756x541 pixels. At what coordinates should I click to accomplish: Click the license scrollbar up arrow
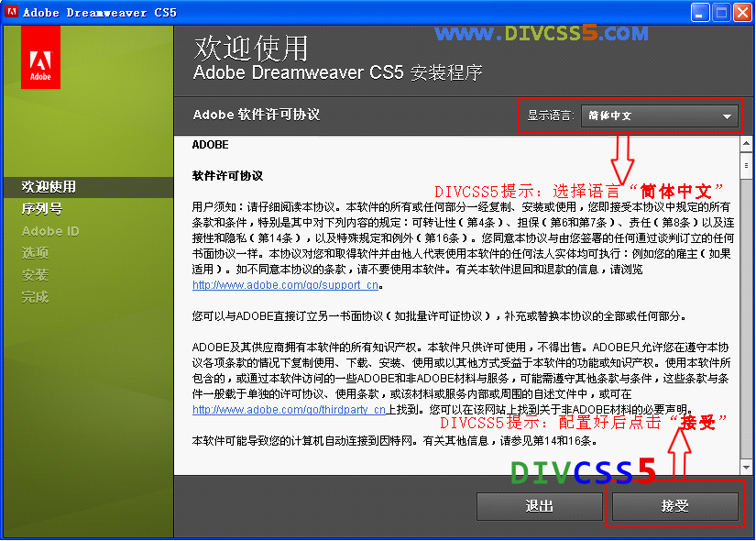coord(746,143)
